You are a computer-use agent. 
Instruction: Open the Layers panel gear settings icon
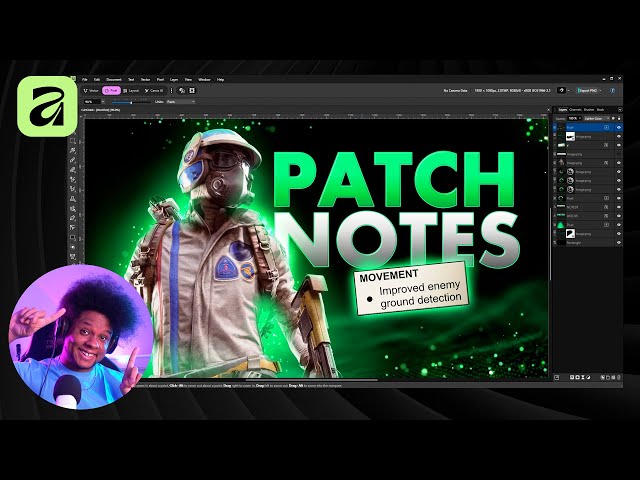[x=613, y=118]
